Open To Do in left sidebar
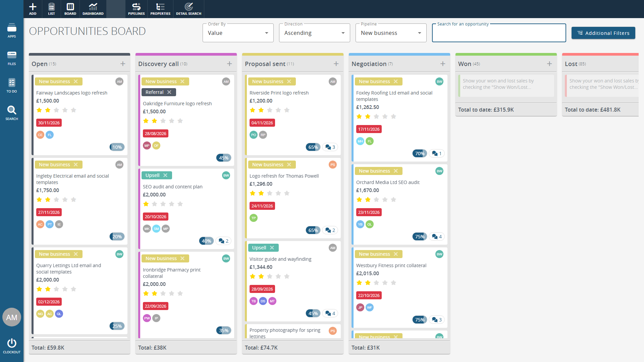 point(12,85)
